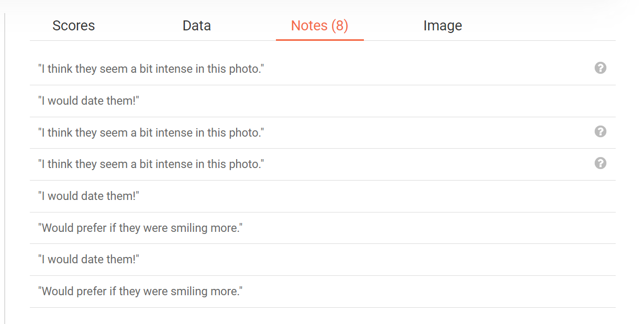Click the third "bit intense" note text
The image size is (644, 324).
click(151, 164)
